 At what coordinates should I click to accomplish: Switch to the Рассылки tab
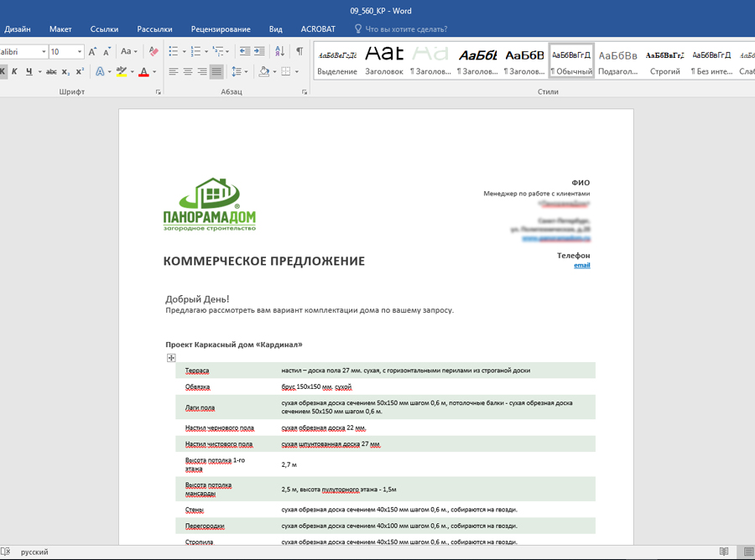(x=154, y=29)
